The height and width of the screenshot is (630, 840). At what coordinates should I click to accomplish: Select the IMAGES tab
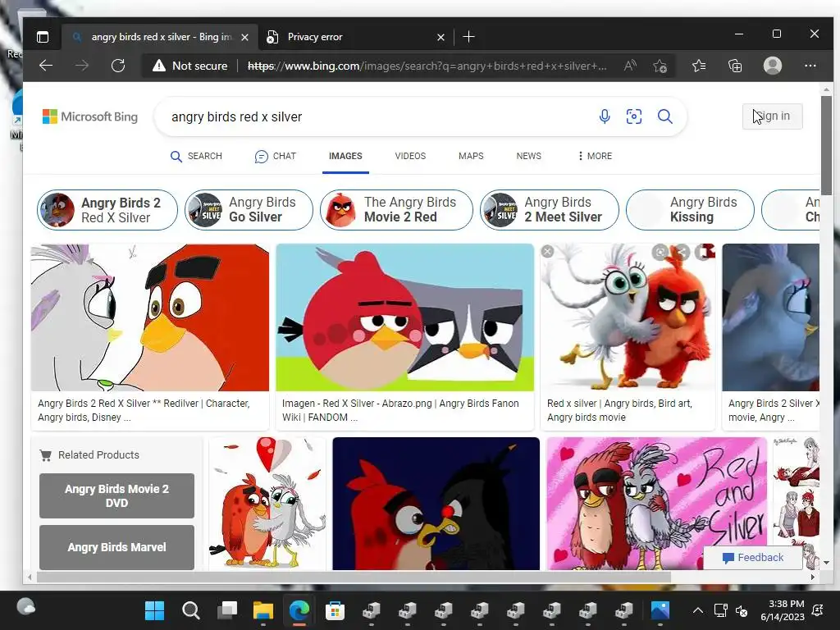(x=345, y=156)
